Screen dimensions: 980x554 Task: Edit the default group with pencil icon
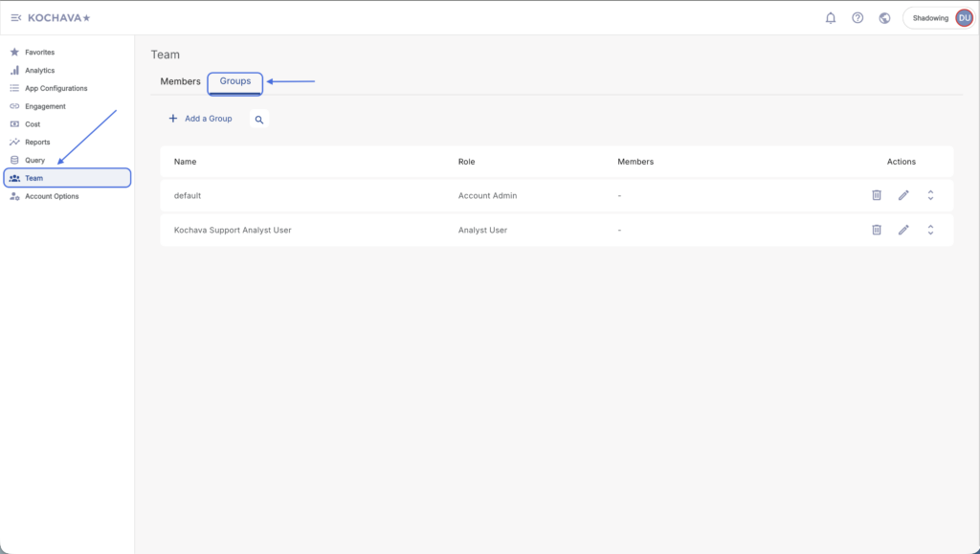point(903,195)
